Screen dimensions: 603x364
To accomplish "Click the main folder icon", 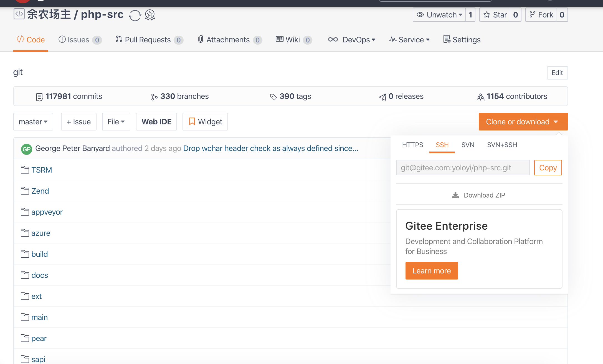I will pos(25,317).
